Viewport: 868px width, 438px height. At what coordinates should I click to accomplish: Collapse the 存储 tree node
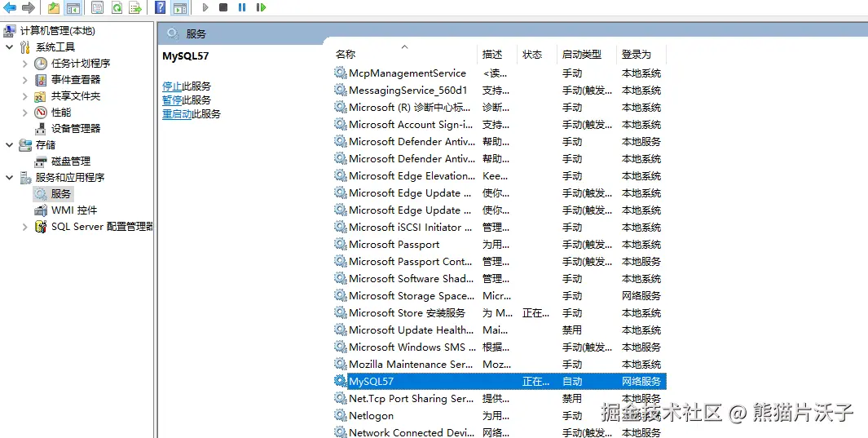[10, 145]
